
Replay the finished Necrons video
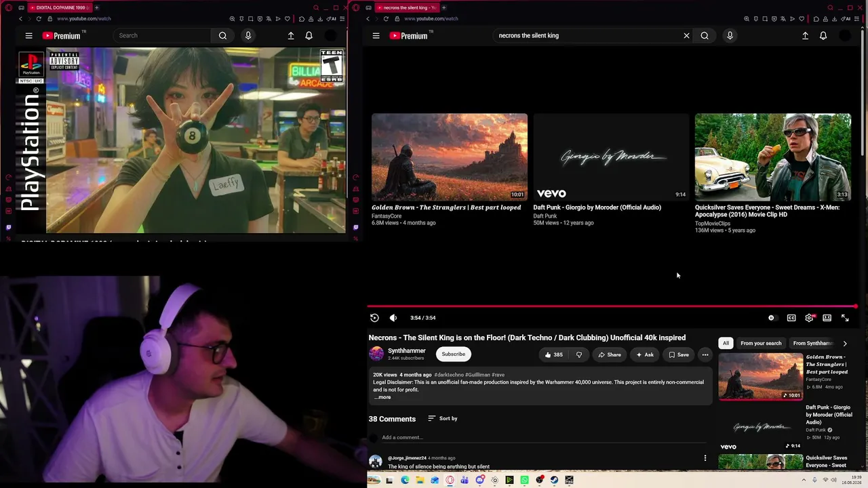coord(374,318)
